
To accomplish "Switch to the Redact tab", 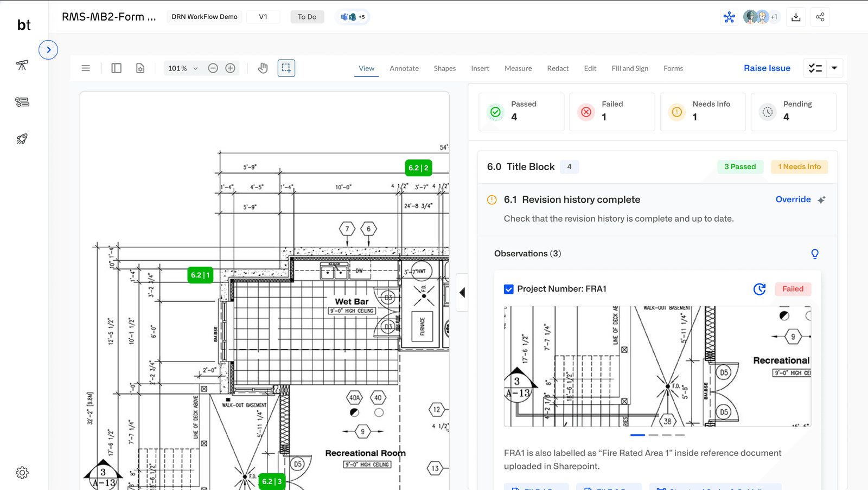I will pos(558,68).
